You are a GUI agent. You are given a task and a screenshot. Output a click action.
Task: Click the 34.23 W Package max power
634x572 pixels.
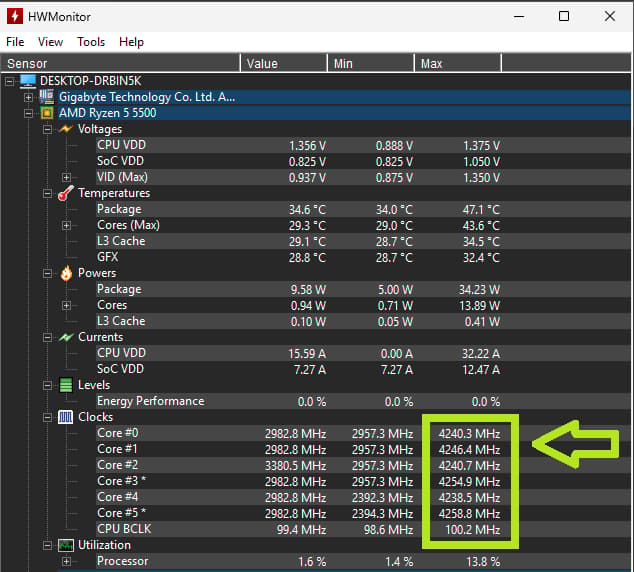480,290
